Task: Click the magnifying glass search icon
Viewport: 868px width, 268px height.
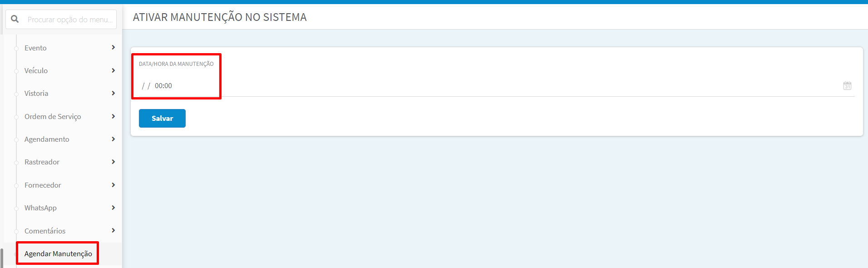Action: 15,19
